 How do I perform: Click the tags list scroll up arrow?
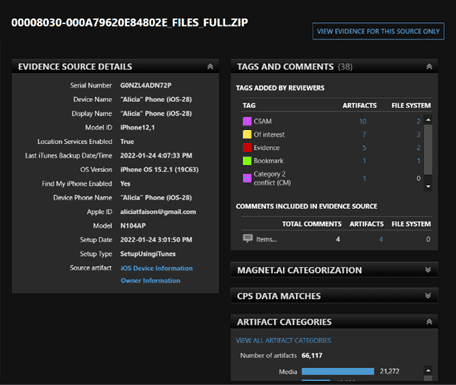[428, 120]
